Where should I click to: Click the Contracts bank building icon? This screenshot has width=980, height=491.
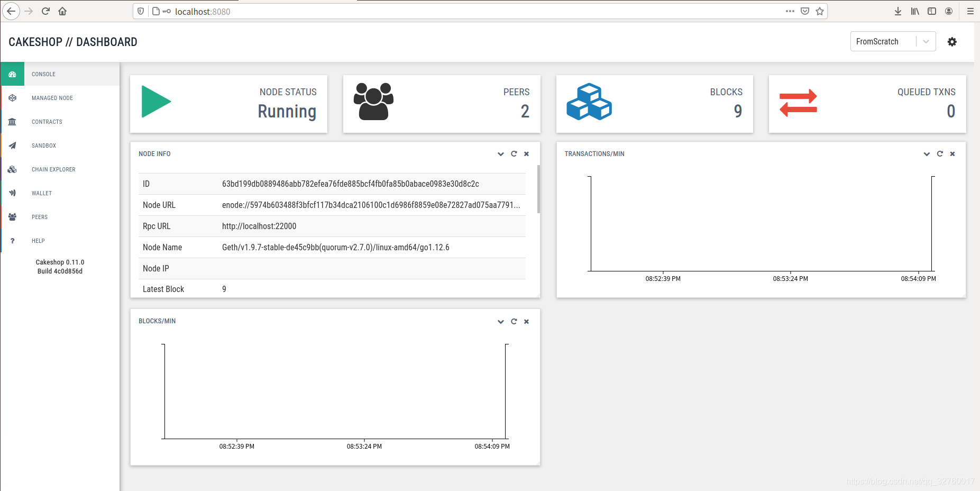[12, 122]
